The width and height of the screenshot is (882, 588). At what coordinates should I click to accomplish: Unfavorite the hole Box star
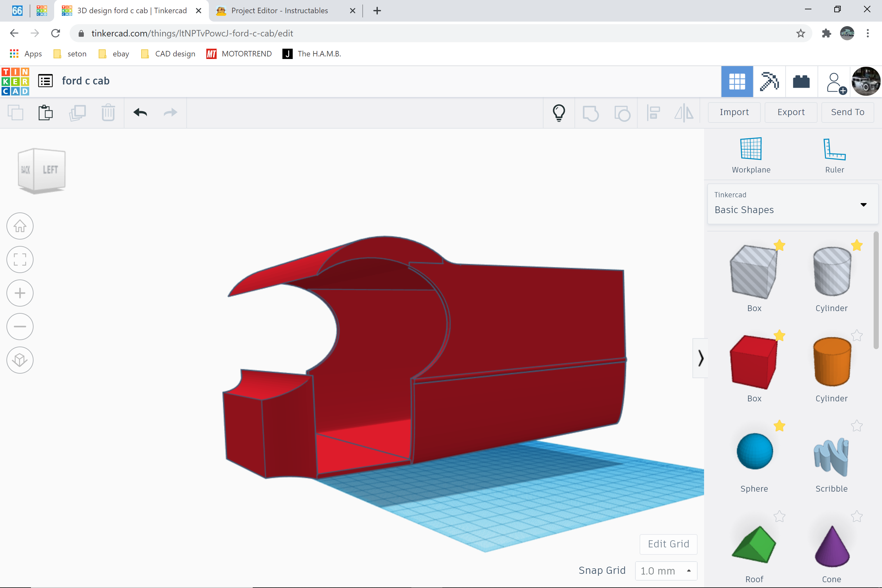coord(779,245)
